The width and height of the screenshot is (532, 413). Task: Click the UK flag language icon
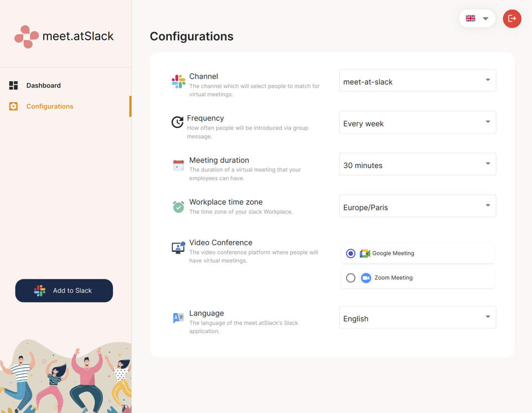pyautogui.click(x=470, y=18)
